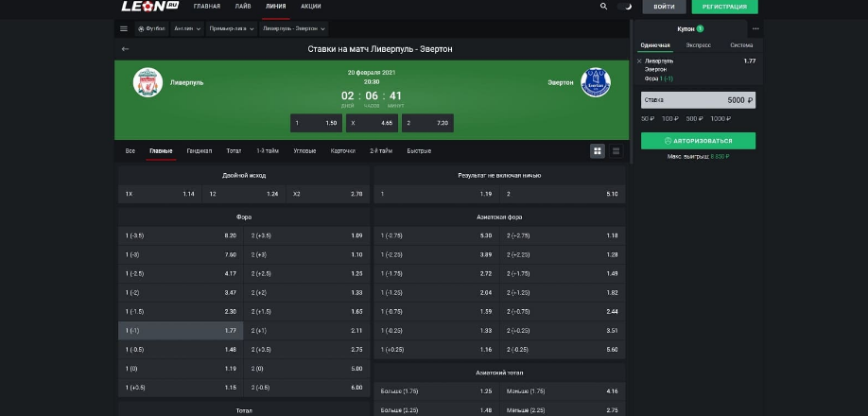Click the Ставка amount input field
The image size is (868, 416).
698,99
